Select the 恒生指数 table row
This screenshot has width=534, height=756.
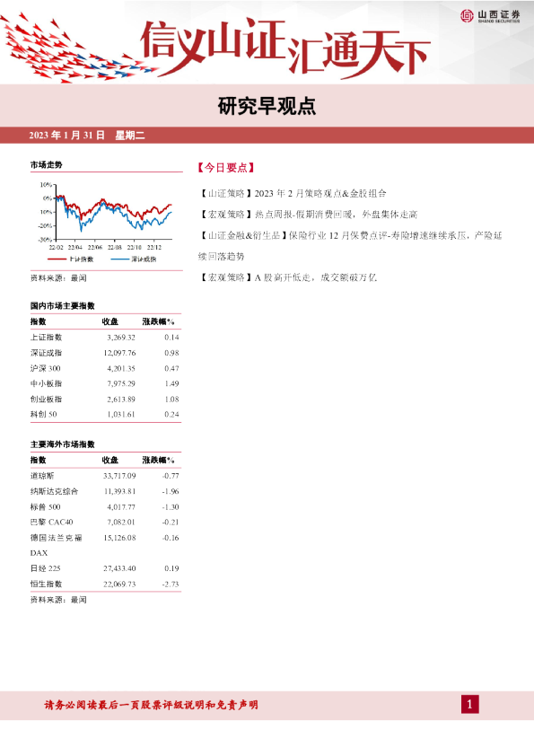(105, 584)
